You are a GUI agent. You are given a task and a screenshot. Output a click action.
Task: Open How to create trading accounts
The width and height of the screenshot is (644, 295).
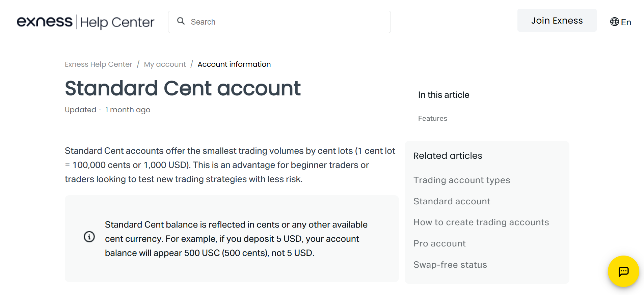tap(481, 223)
